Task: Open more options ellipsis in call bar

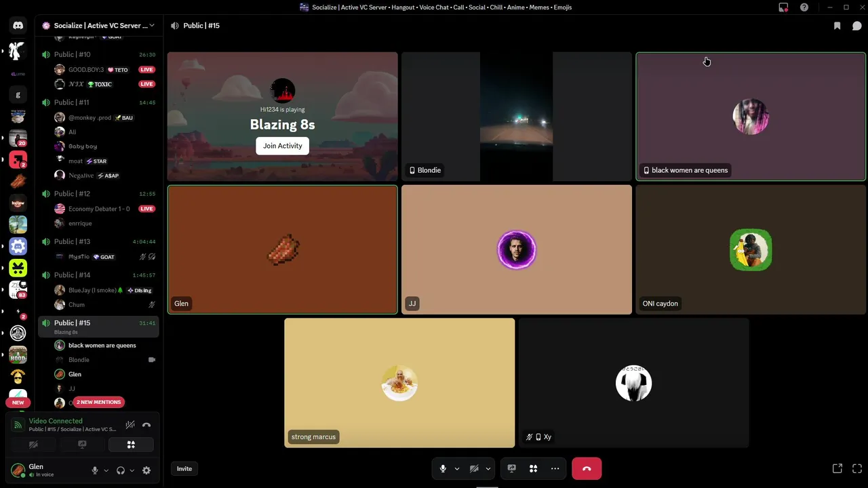Action: 555,468
